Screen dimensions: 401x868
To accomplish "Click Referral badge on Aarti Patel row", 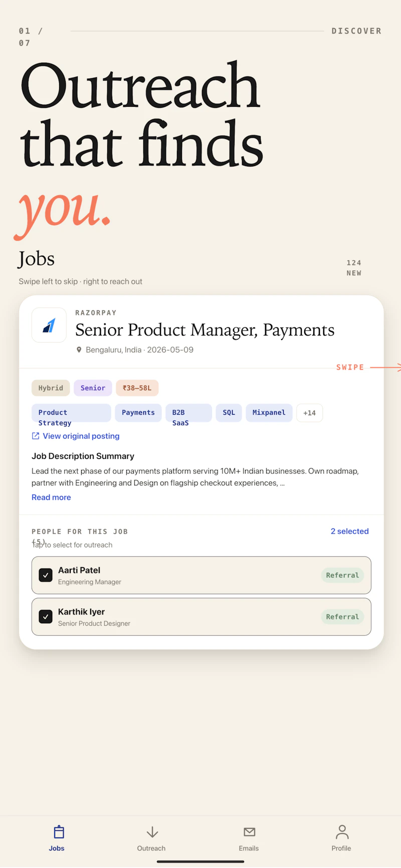I will (342, 575).
